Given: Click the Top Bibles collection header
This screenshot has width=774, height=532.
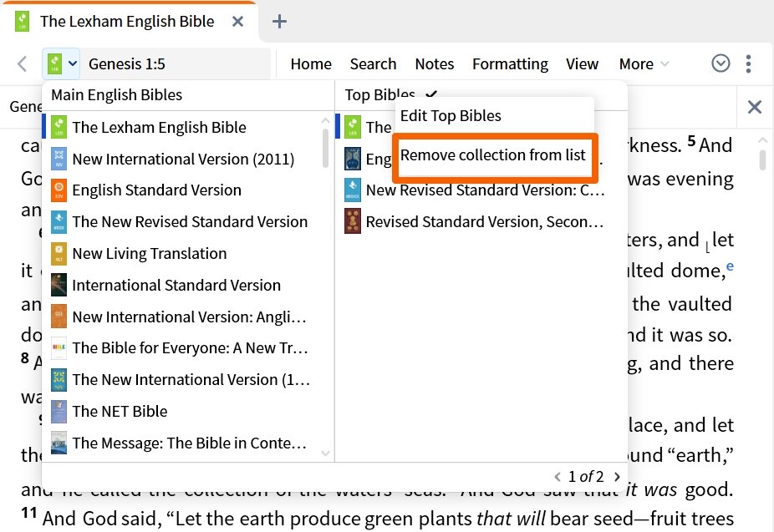Looking at the screenshot, I should (x=379, y=94).
